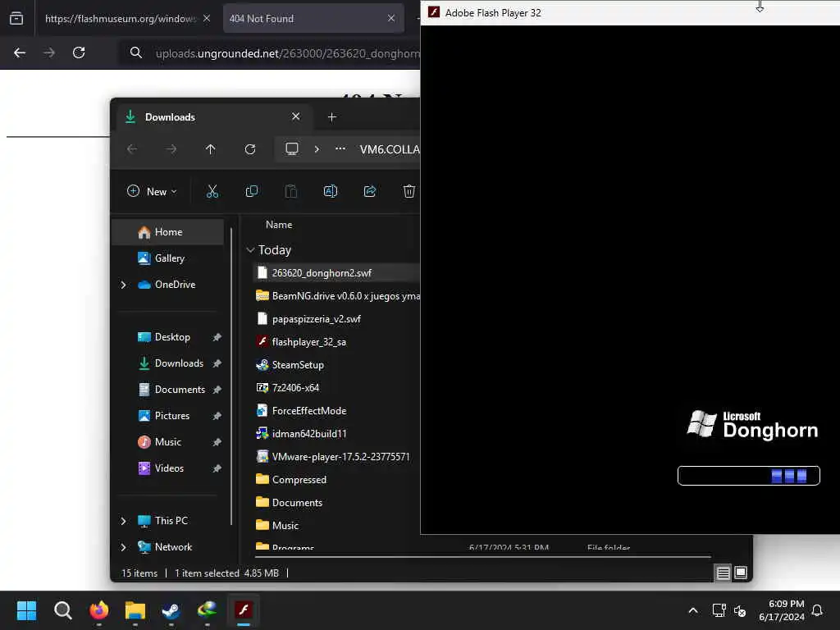
Task: Click the Paste icon in Explorer toolbar
Action: [x=291, y=191]
